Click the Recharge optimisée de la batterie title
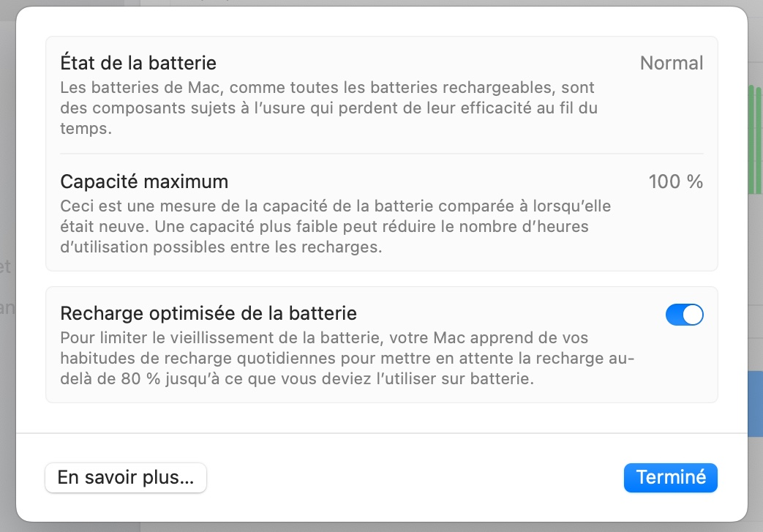This screenshot has height=532, width=763. pos(208,313)
